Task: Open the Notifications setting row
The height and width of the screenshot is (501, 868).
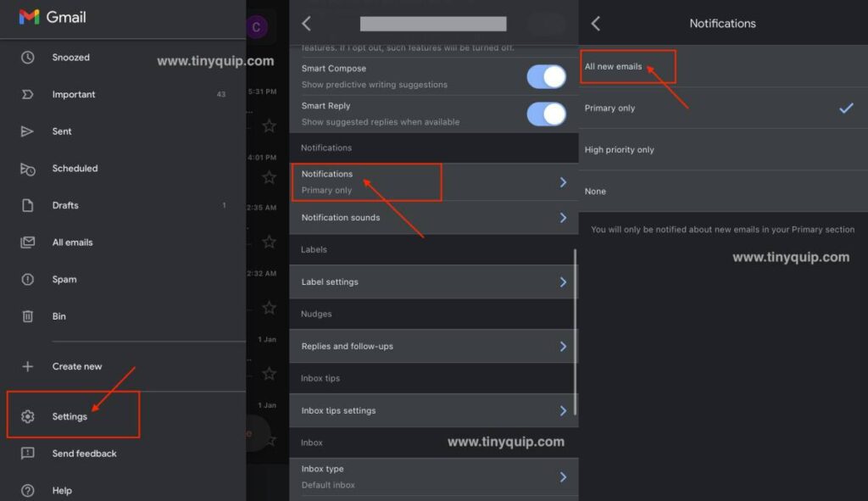Action: pos(366,181)
